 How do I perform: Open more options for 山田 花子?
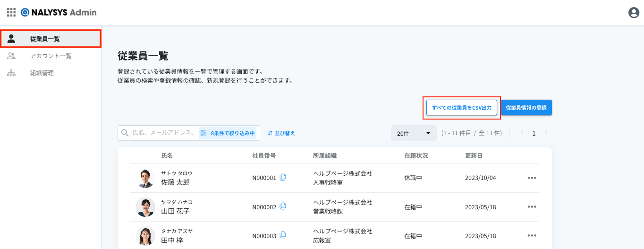coord(532,207)
